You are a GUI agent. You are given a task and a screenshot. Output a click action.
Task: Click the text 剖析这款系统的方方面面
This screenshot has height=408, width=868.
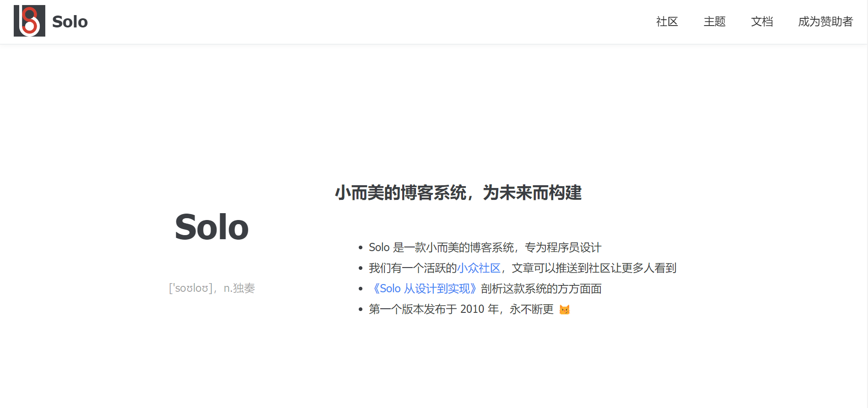tap(541, 289)
